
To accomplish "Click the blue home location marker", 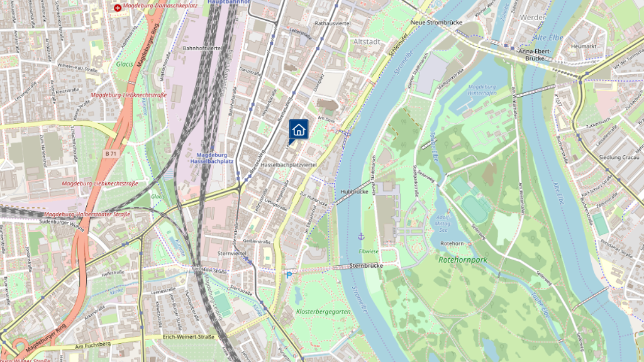I will pos(299,130).
